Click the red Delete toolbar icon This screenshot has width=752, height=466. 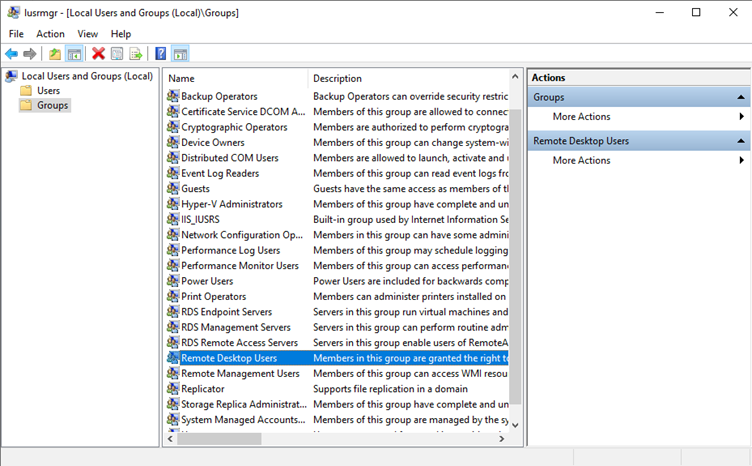pyautogui.click(x=98, y=54)
